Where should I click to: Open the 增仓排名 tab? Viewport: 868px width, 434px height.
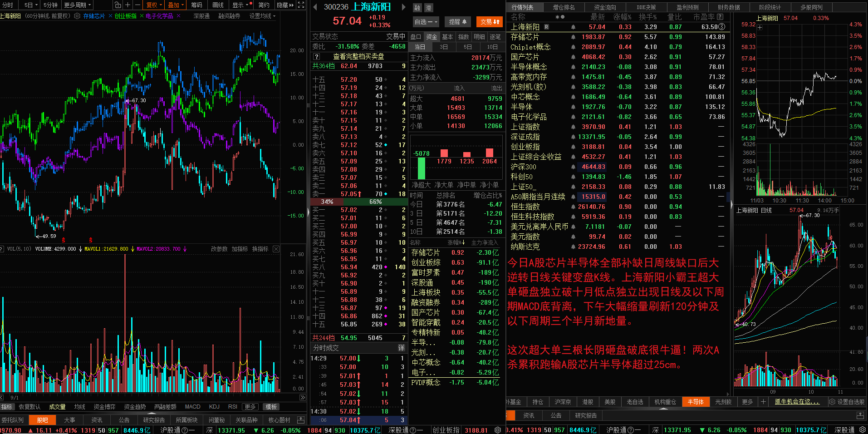coord(564,7)
